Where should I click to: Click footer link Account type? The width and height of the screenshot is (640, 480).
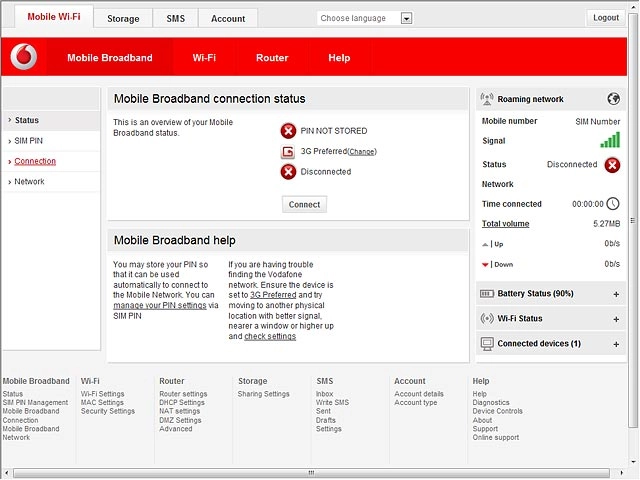click(416, 402)
